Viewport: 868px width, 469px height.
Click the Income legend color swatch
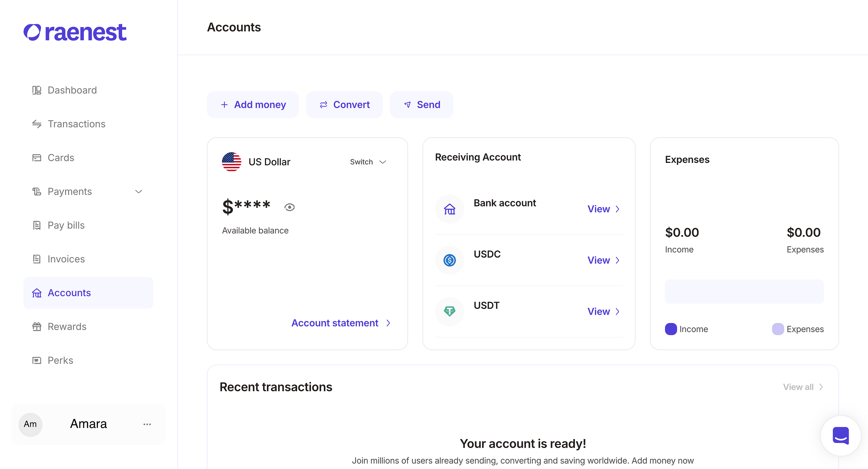(671, 329)
